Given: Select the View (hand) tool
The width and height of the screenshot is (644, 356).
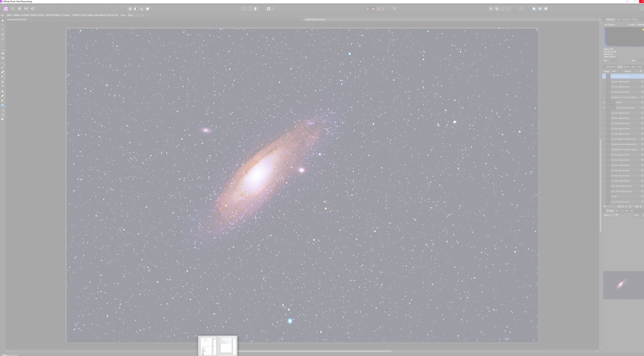Looking at the screenshot, I should (x=3, y=20).
